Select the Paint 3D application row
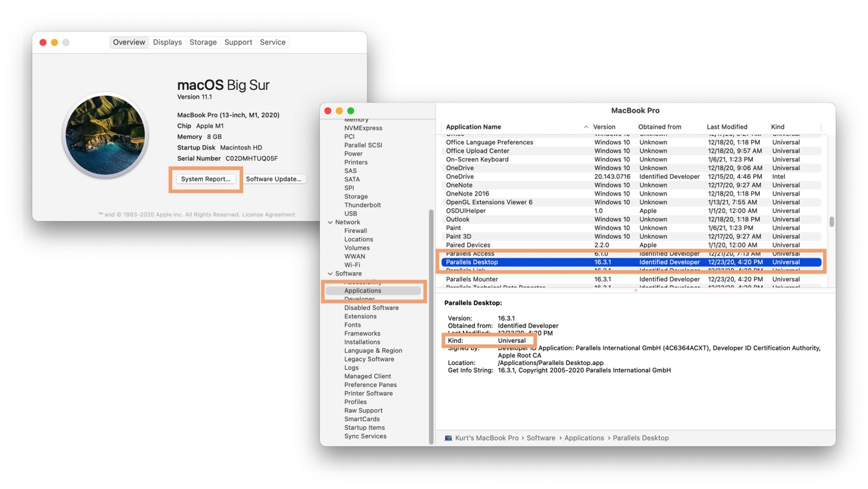 [x=631, y=236]
